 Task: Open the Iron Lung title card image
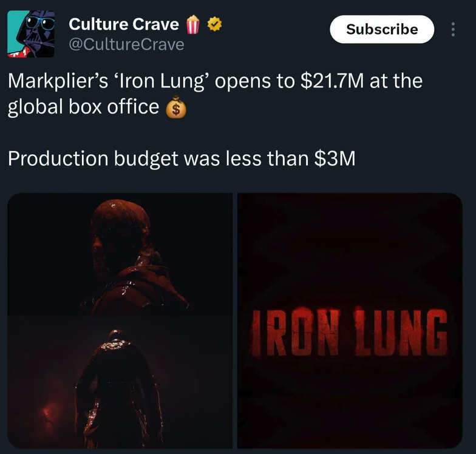click(x=350, y=320)
